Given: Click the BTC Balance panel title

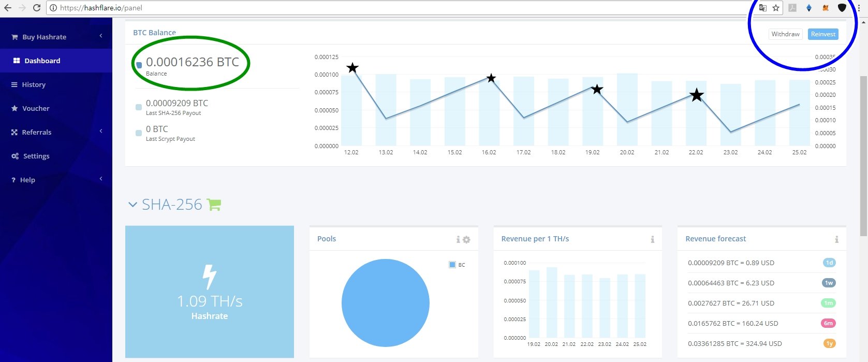Looking at the screenshot, I should [x=154, y=33].
